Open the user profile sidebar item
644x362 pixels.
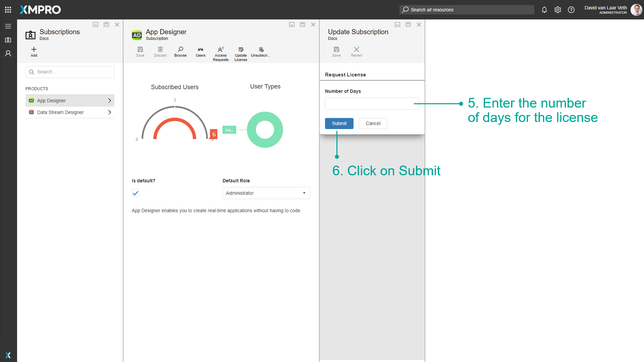tap(8, 53)
